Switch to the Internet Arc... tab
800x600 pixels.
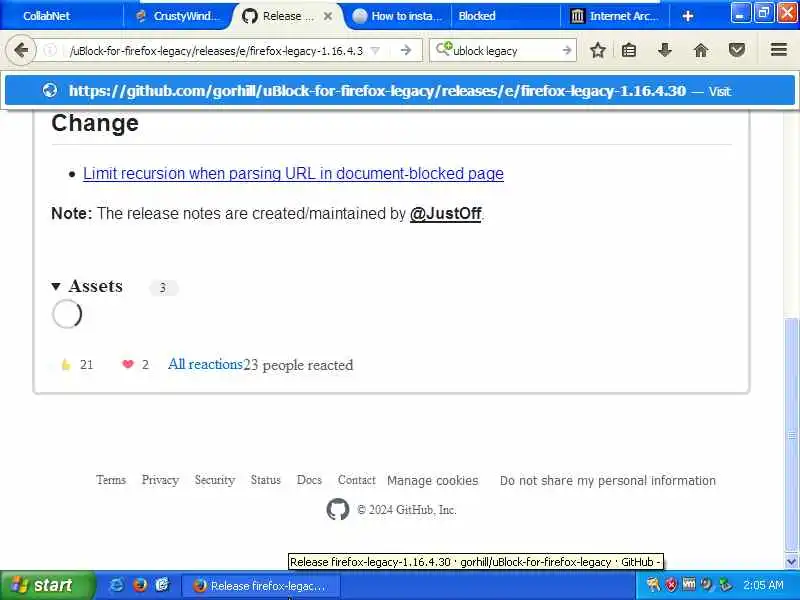click(614, 16)
